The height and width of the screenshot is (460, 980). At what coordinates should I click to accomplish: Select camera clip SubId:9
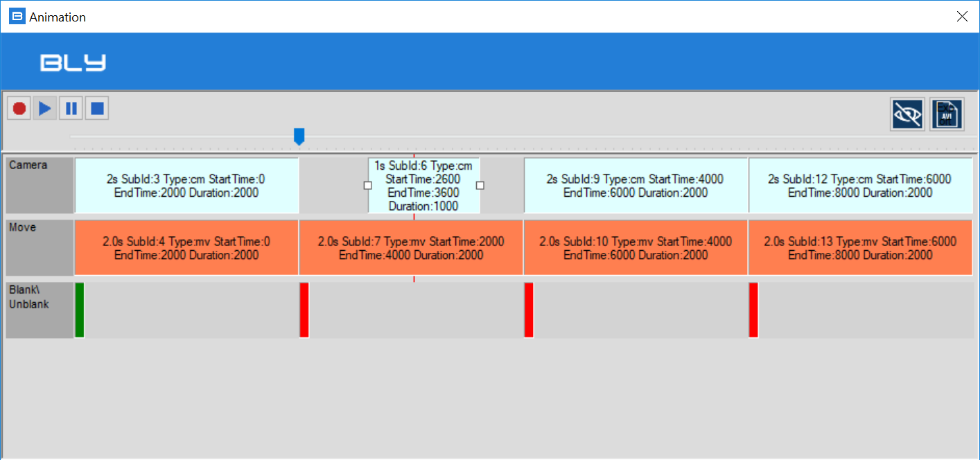[x=636, y=186]
